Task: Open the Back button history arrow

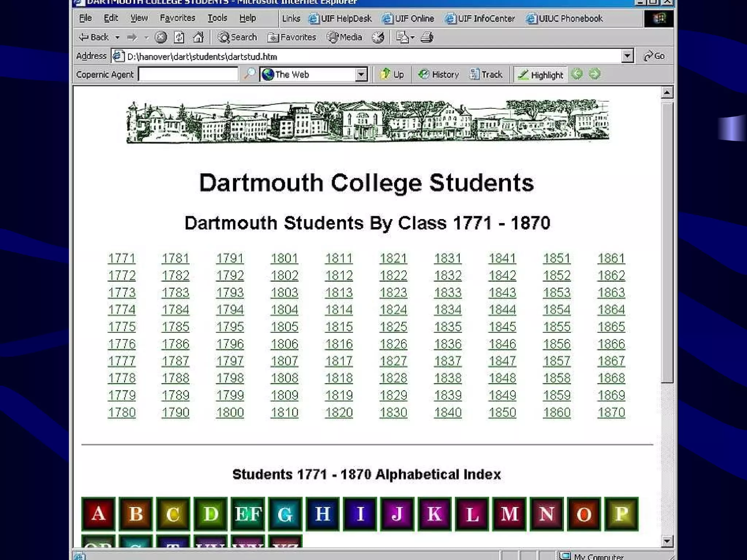Action: tap(117, 37)
